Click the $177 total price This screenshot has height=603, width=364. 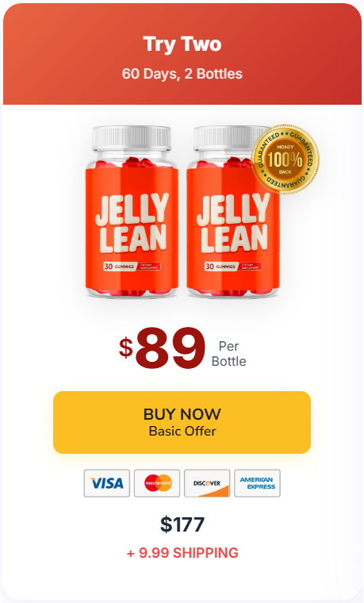[x=182, y=524]
